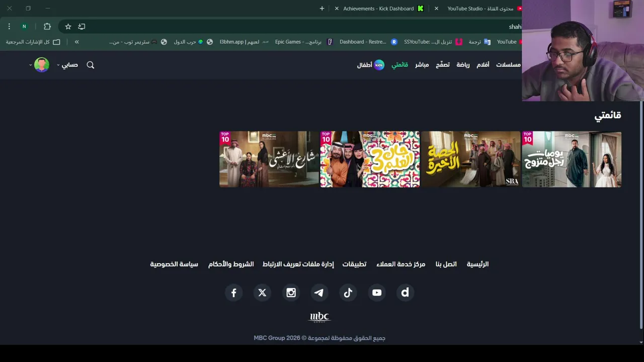Click the scrollbar down arrow
Viewport: 644px width, 362px height.
[x=641, y=342]
